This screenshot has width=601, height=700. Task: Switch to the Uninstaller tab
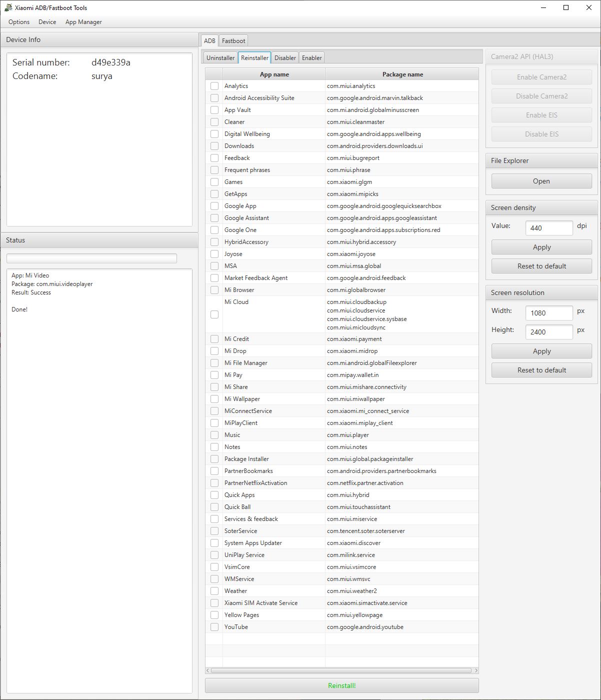(x=220, y=57)
